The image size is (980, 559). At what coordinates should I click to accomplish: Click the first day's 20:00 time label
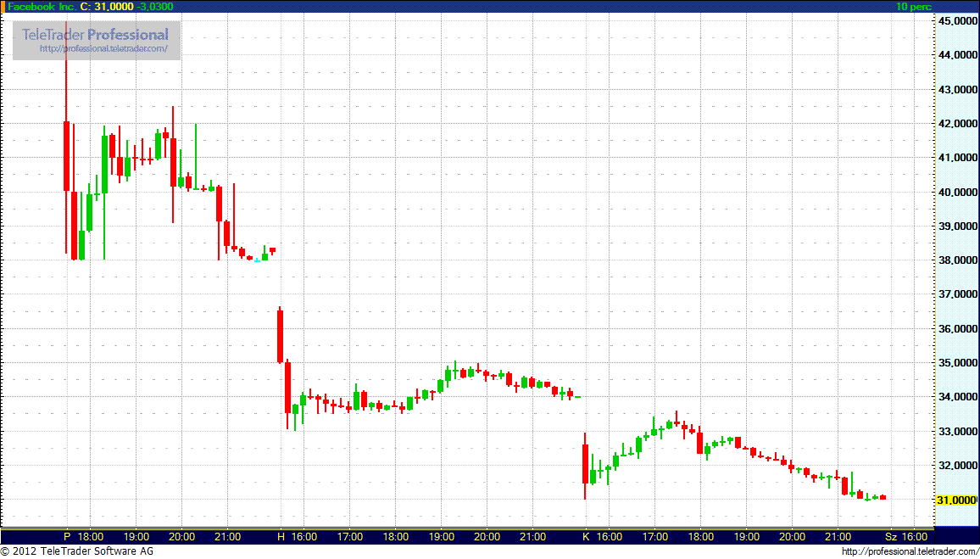coord(182,536)
